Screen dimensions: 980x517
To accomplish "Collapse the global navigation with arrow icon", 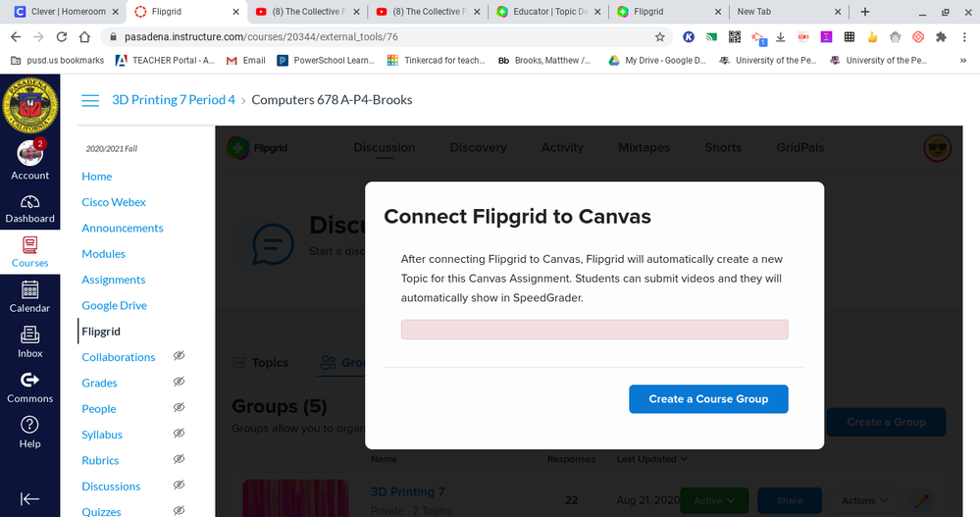I will [29, 498].
